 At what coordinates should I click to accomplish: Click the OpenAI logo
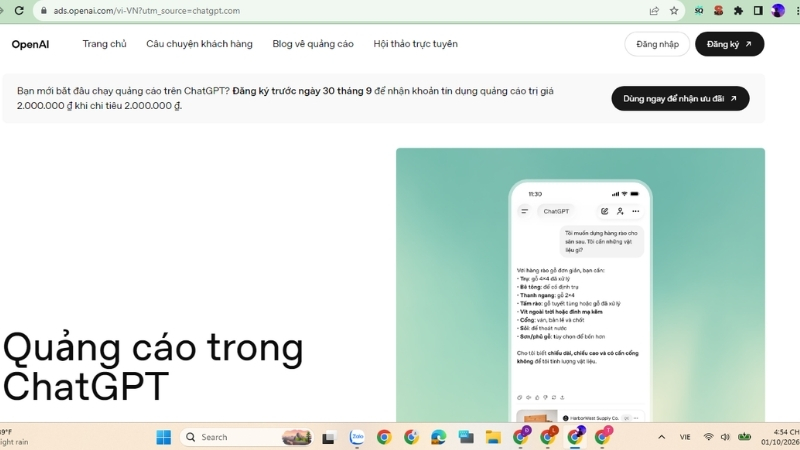tap(30, 44)
